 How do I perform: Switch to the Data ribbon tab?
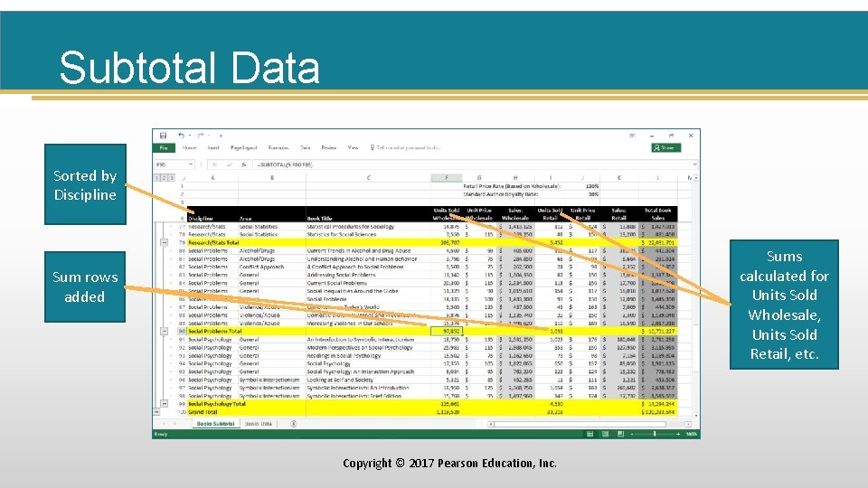[x=305, y=147]
